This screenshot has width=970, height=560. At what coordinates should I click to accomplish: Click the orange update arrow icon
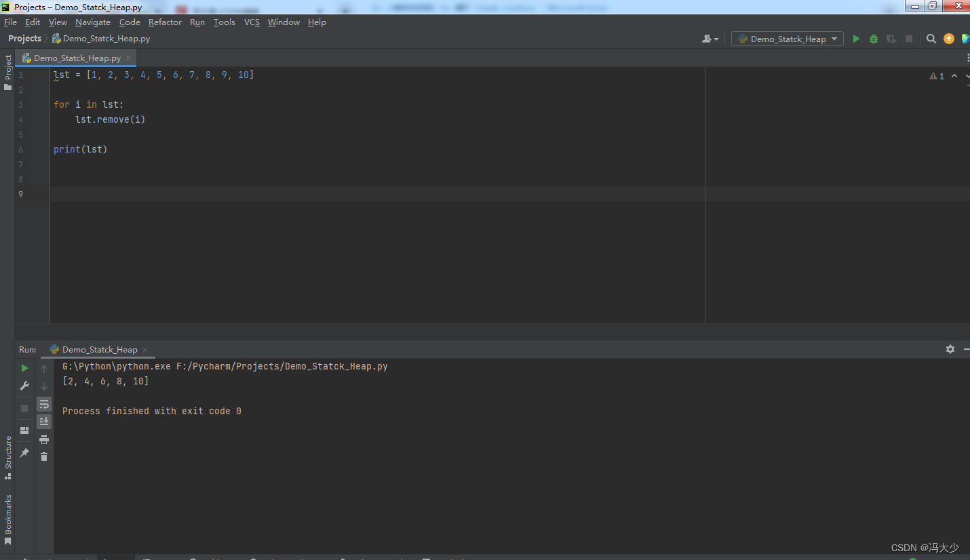tap(949, 39)
